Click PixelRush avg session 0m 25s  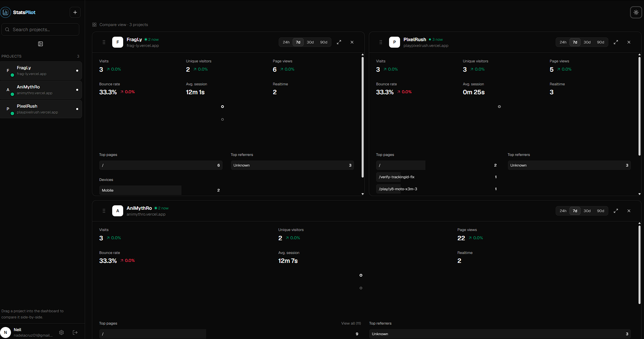(x=474, y=92)
